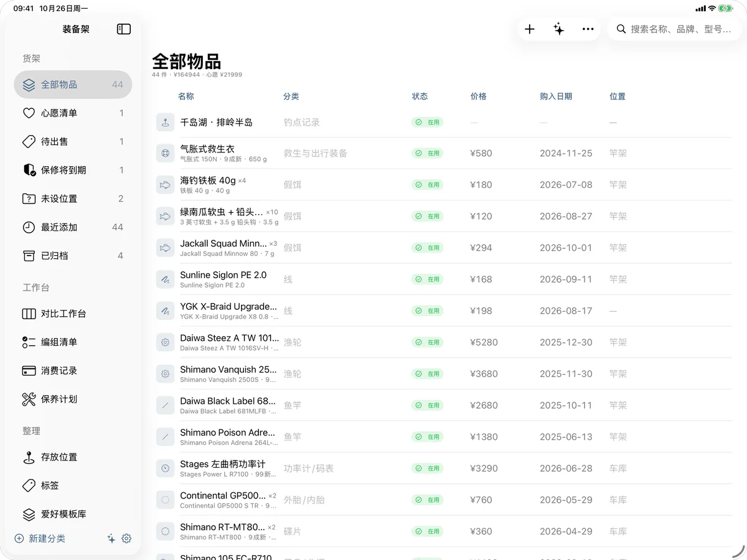
Task: Click price ¥5280 cell
Action: tap(484, 342)
